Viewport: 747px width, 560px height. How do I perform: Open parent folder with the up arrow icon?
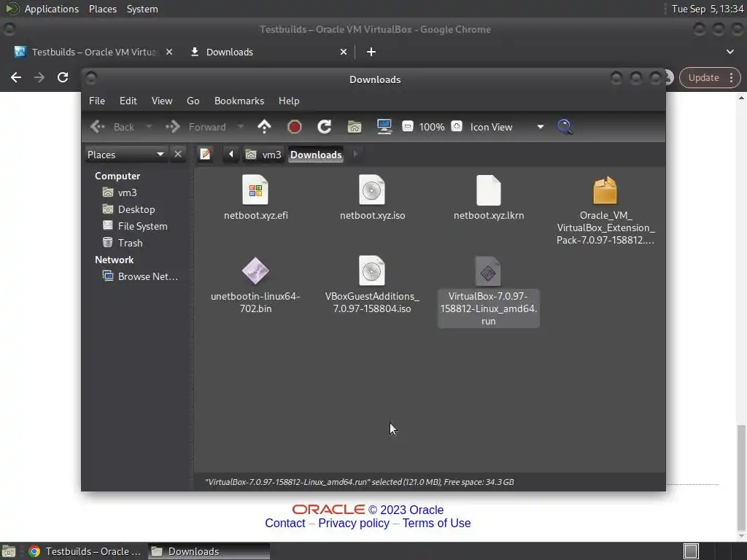pos(264,127)
